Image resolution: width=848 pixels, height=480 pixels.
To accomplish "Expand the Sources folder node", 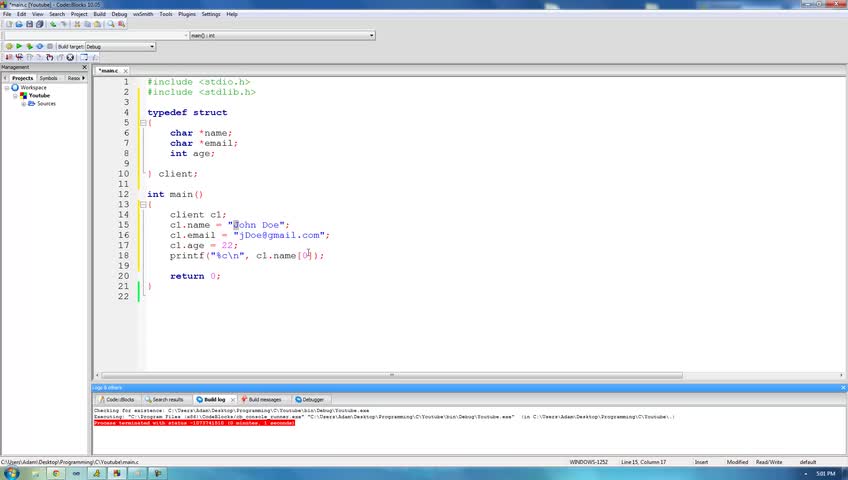I will [23, 104].
